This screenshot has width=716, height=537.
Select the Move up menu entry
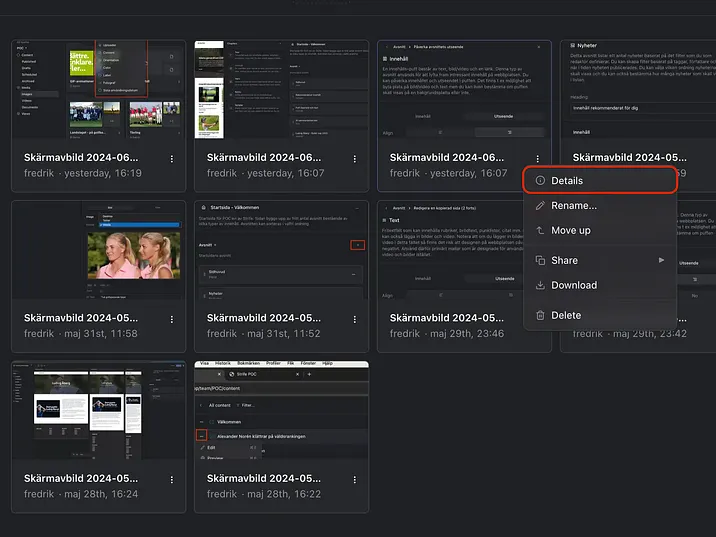pyautogui.click(x=570, y=231)
